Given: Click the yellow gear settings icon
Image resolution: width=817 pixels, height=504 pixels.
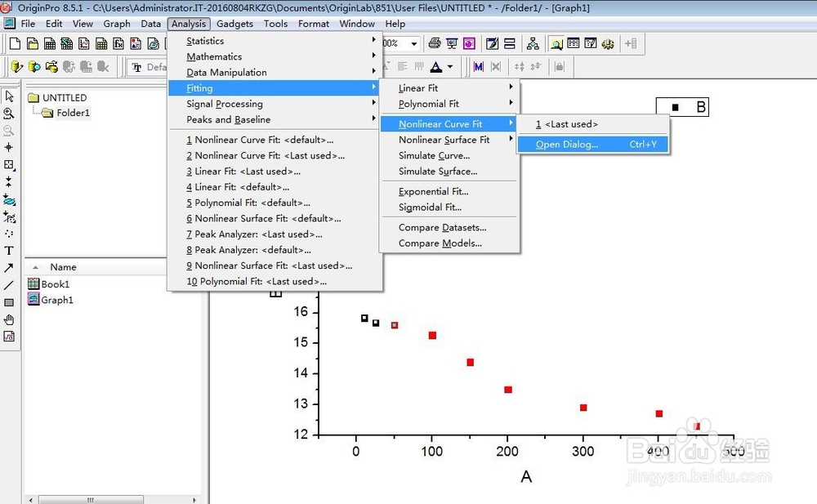Looking at the screenshot, I should [x=608, y=44].
